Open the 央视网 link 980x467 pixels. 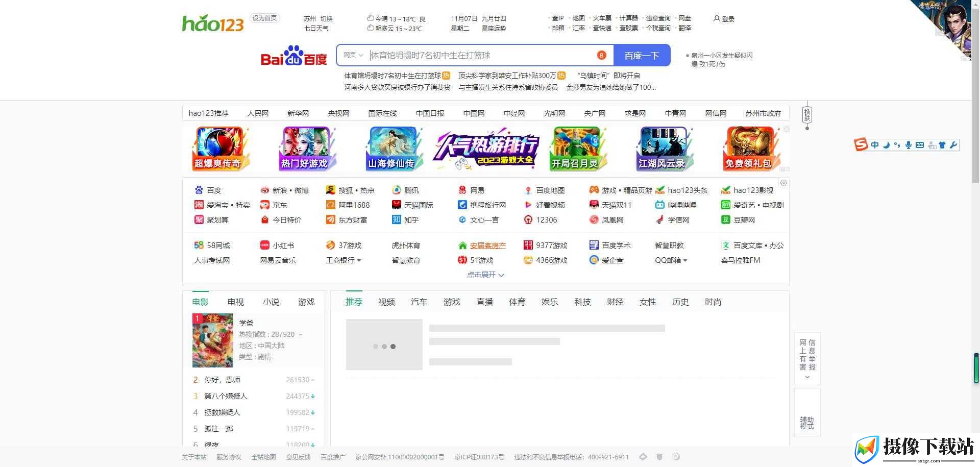(338, 113)
